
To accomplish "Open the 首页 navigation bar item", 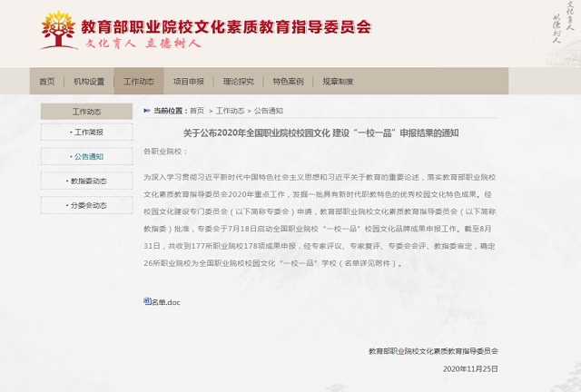I will 46,82.
